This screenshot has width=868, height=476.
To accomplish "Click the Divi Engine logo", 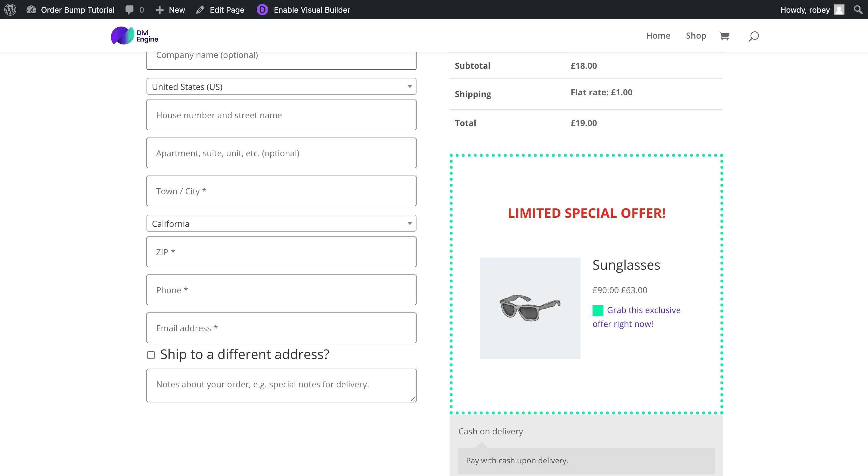I will (134, 35).
